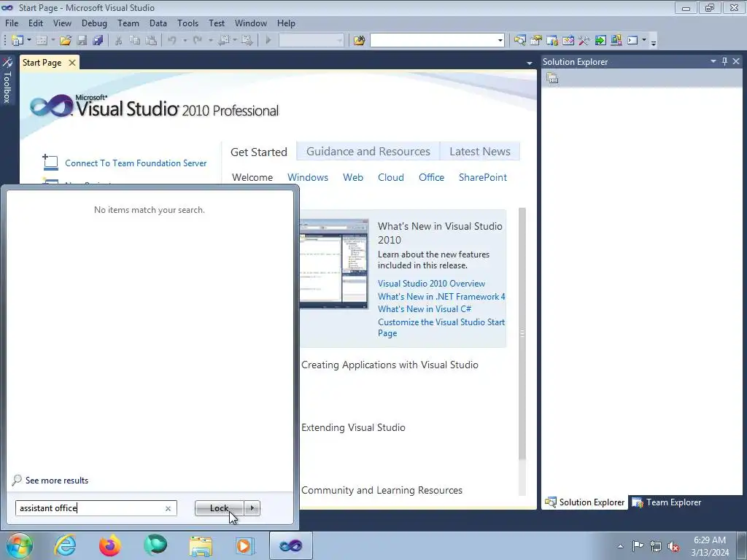Click the New Project toolbar icon
Screen dimensions: 747x560
click(18, 41)
